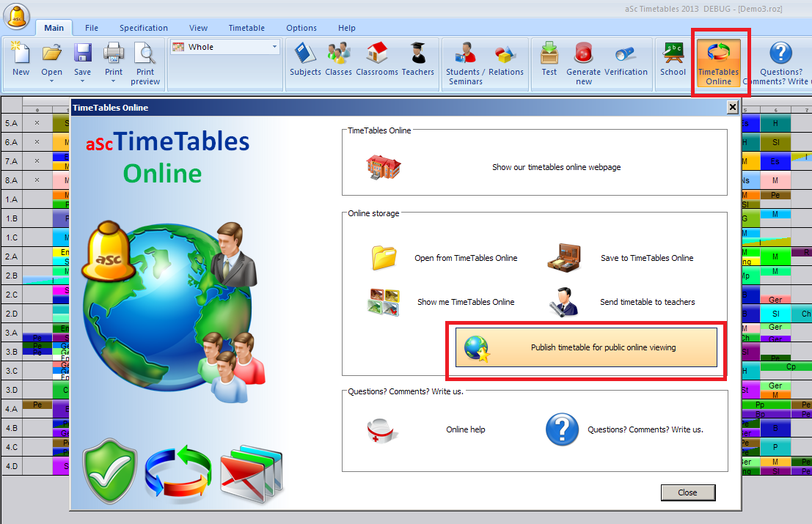The image size is (812, 524).
Task: Click Show our timetables online webpage
Action: (556, 167)
